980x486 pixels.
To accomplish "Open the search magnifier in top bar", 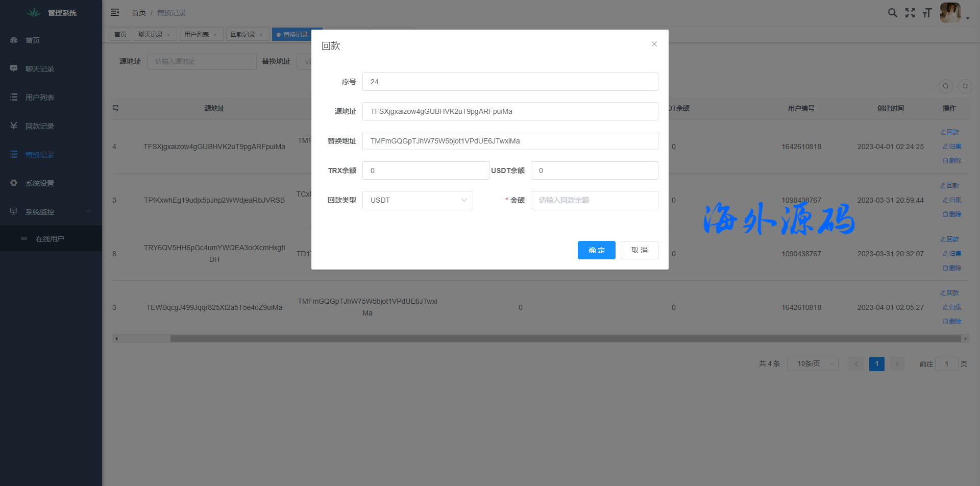I will point(892,13).
